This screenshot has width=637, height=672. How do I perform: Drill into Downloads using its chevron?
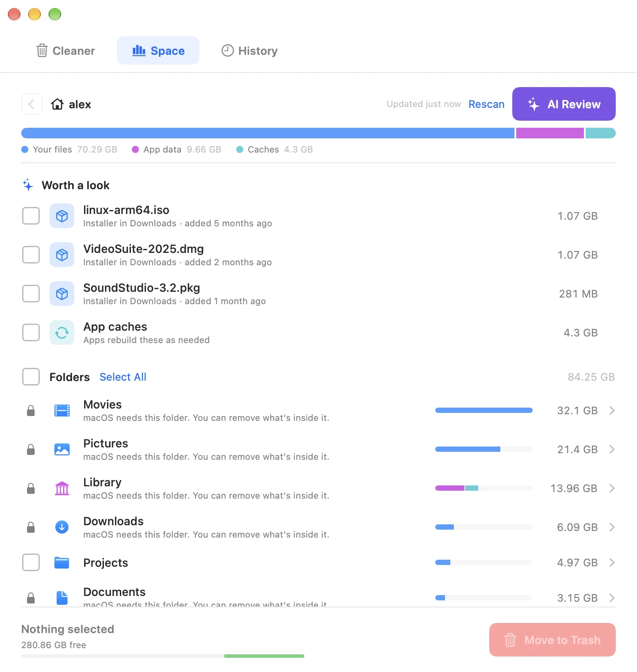click(612, 527)
